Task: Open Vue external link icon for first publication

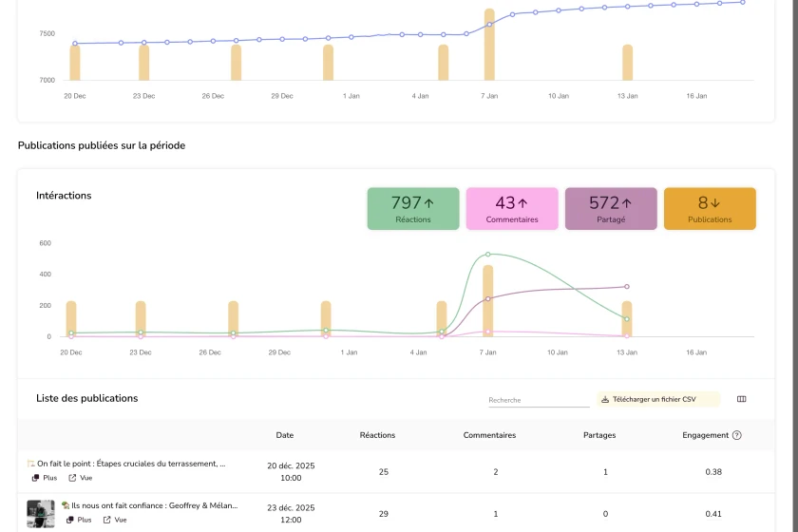Action: 72,478
